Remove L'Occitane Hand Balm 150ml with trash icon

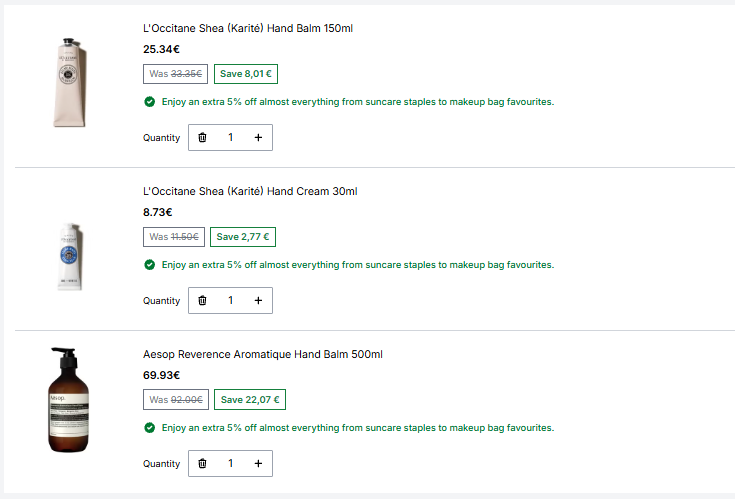pos(202,137)
